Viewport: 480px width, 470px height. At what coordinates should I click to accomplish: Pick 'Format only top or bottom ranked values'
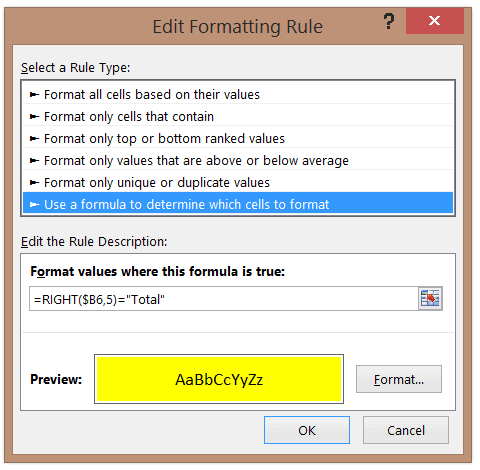tap(238, 139)
